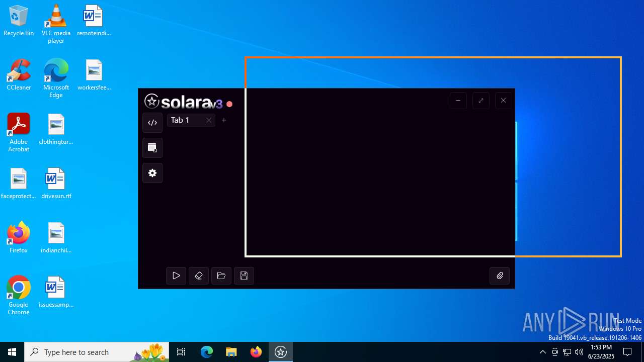Select Google Chrome desktop shortcut

(19, 296)
